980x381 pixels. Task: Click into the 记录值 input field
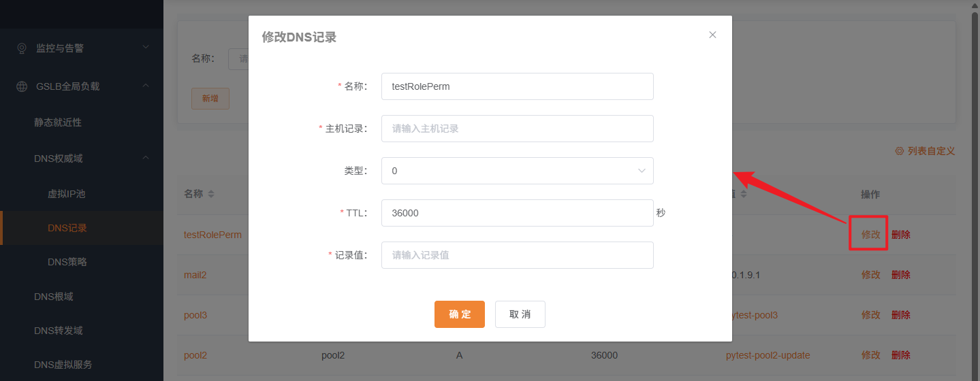tap(517, 255)
